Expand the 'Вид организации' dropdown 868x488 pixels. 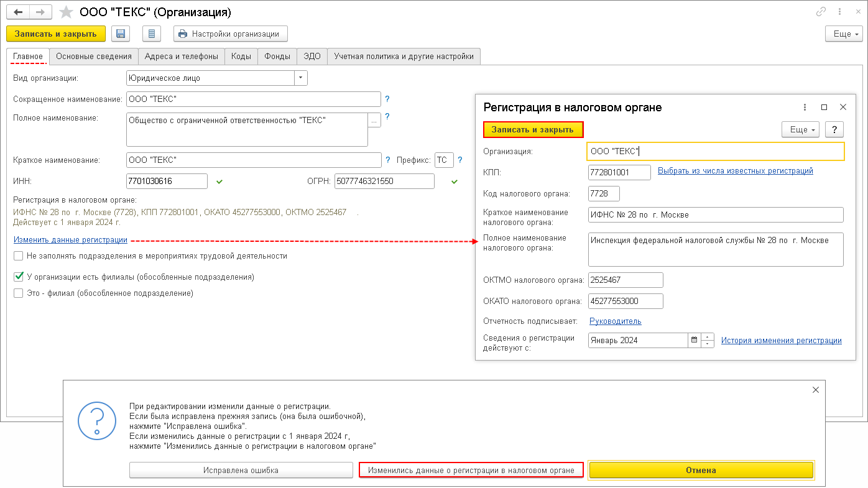click(301, 78)
